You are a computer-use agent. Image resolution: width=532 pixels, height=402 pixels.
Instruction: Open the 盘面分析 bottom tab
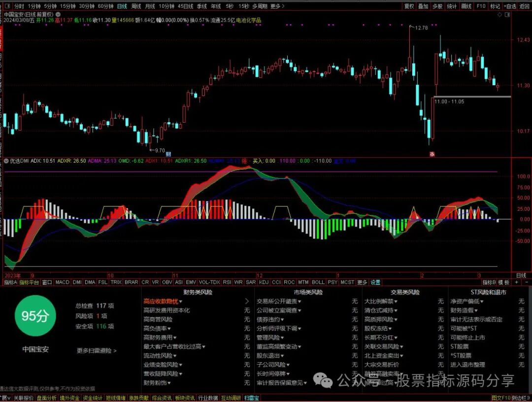click(46, 398)
